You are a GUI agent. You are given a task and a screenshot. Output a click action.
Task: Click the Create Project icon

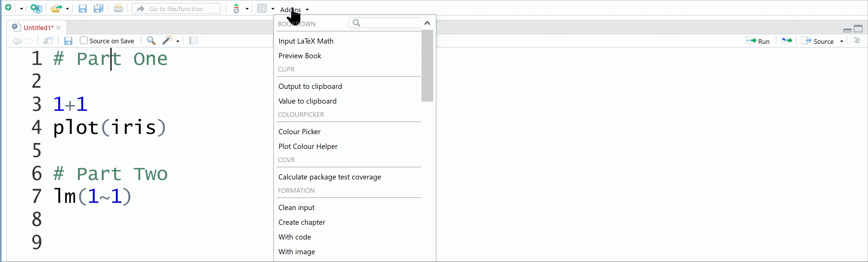pyautogui.click(x=36, y=8)
